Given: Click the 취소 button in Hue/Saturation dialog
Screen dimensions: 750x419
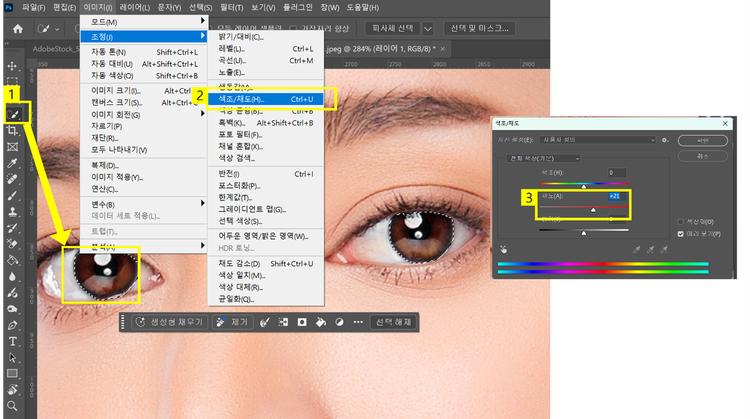Looking at the screenshot, I should (703, 156).
